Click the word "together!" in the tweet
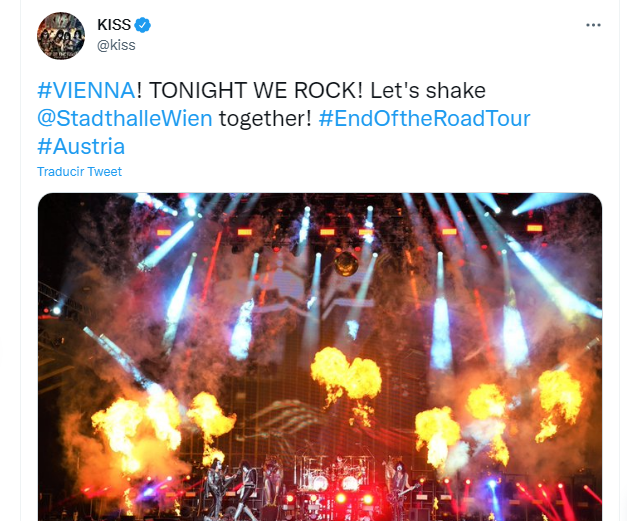This screenshot has height=521, width=627. coord(266,119)
